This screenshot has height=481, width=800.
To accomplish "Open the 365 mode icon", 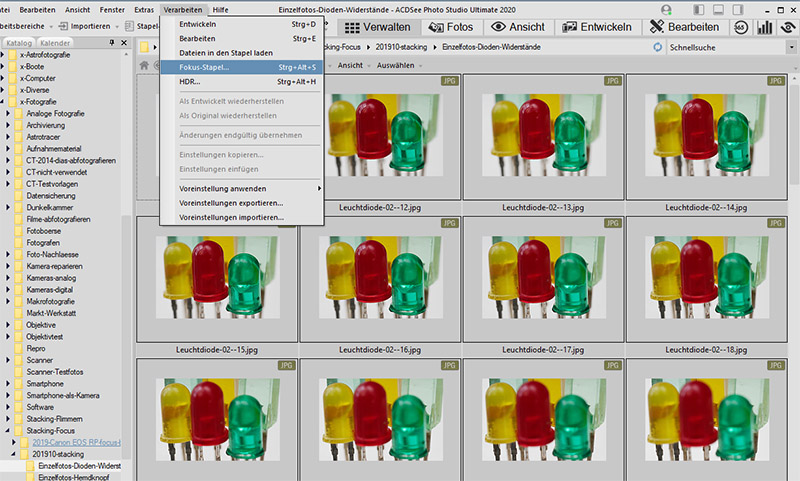I will pyautogui.click(x=743, y=26).
